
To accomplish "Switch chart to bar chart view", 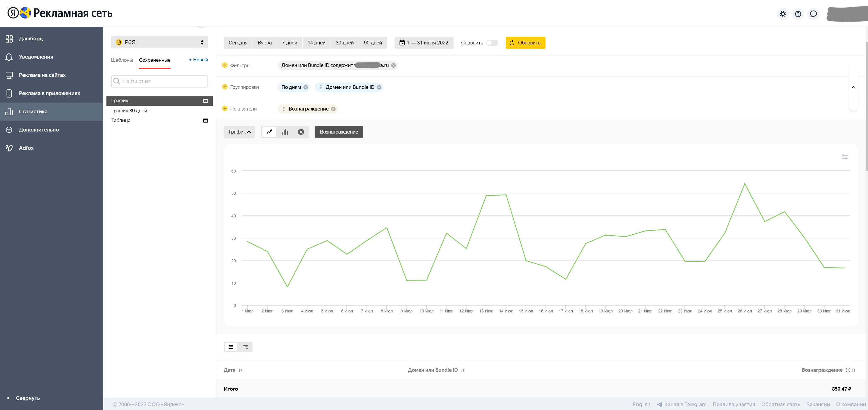I will [285, 132].
